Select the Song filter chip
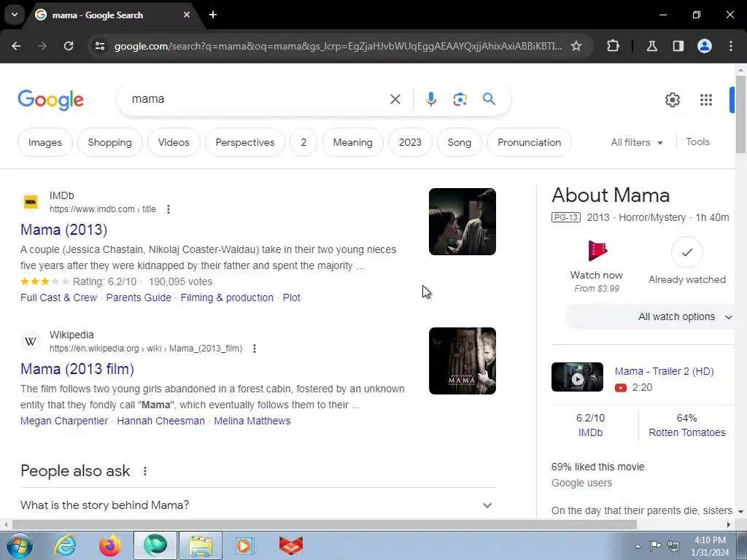 coord(460,142)
